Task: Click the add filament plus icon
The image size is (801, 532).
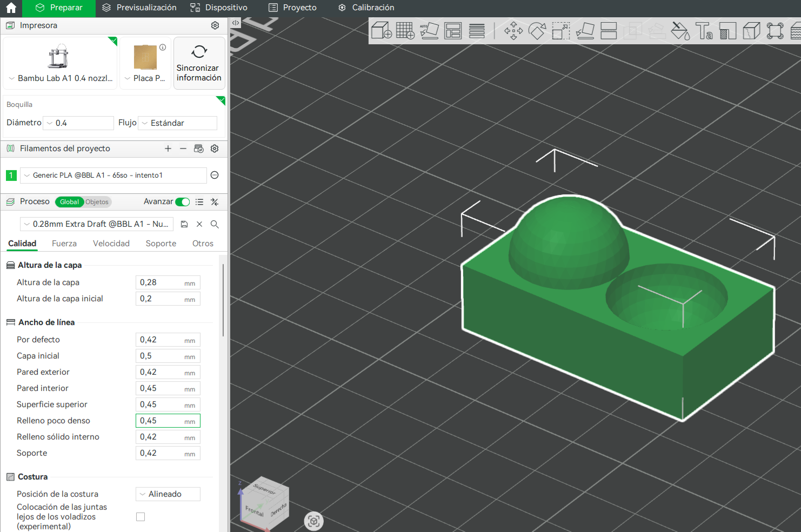Action: [x=168, y=149]
